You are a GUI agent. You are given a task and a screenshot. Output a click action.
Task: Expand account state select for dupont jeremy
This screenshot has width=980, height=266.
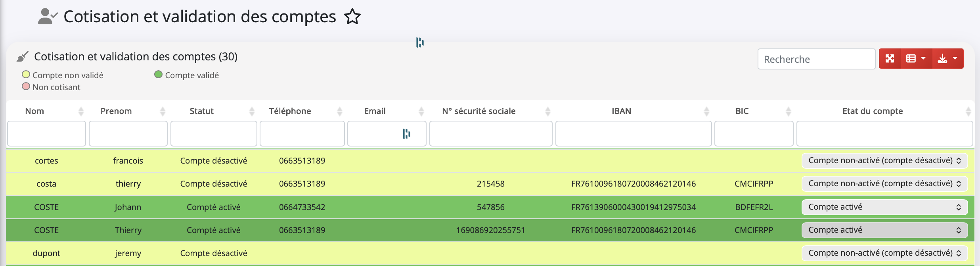point(884,253)
